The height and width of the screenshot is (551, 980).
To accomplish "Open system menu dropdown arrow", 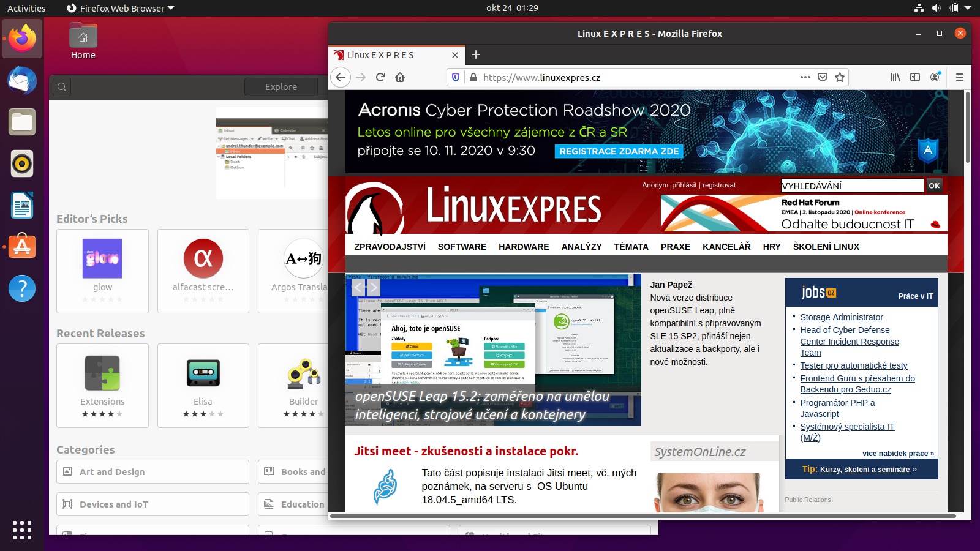I will click(968, 8).
